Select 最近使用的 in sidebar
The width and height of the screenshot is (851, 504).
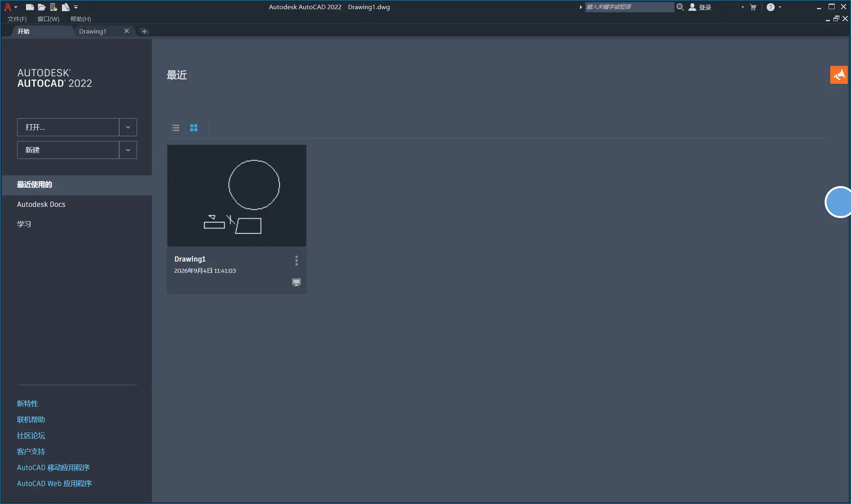coord(77,185)
